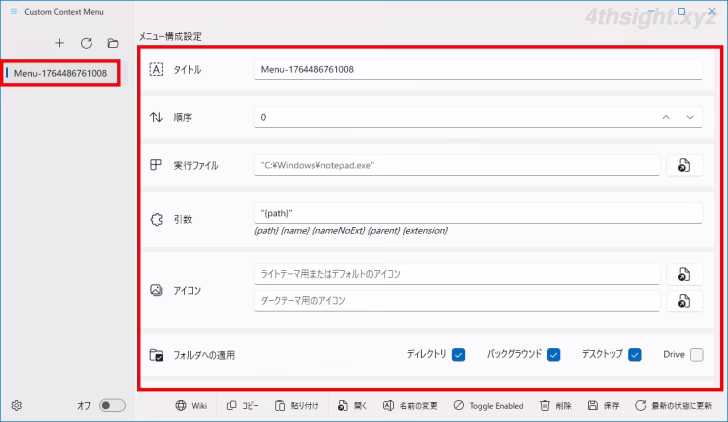Click the メニュー構成設定 heading text
The image size is (728, 422).
coord(170,37)
